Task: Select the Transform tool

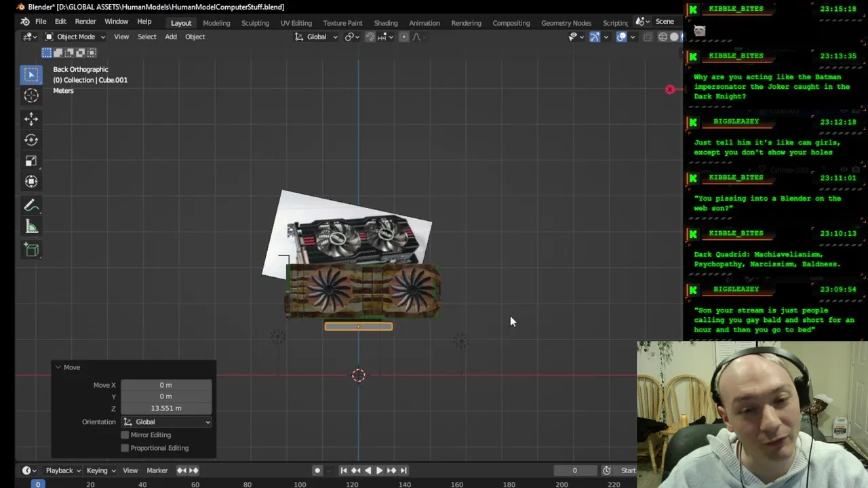Action: coord(31,181)
